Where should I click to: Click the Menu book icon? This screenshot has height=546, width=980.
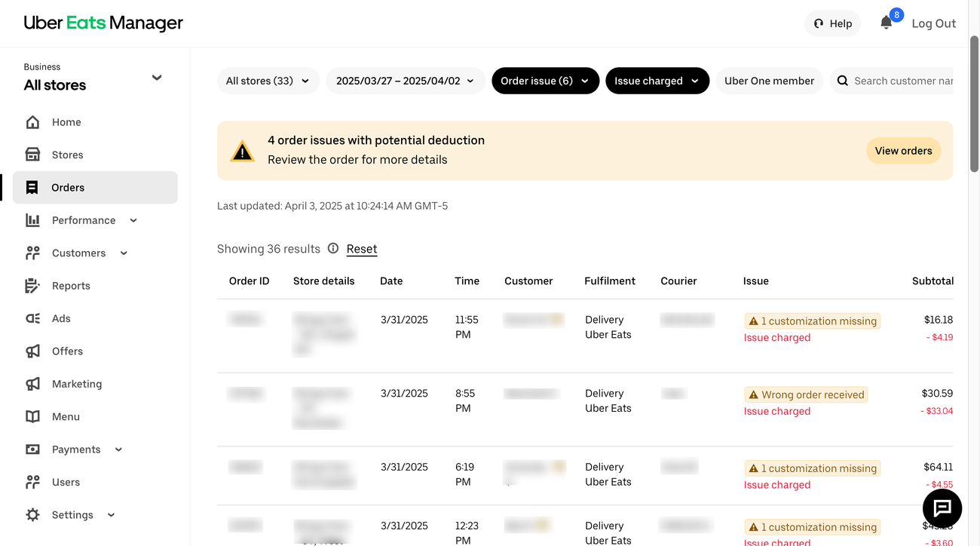(x=32, y=416)
